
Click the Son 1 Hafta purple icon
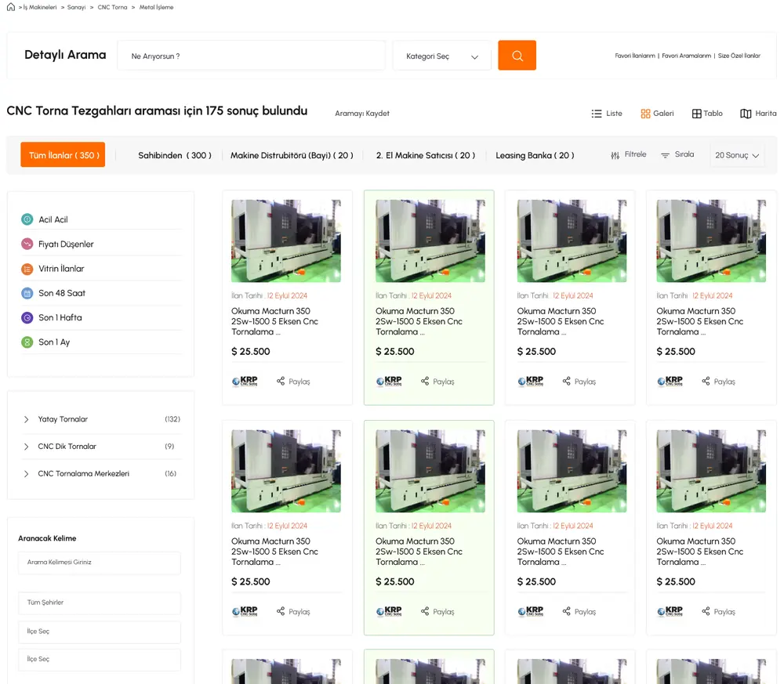point(27,318)
